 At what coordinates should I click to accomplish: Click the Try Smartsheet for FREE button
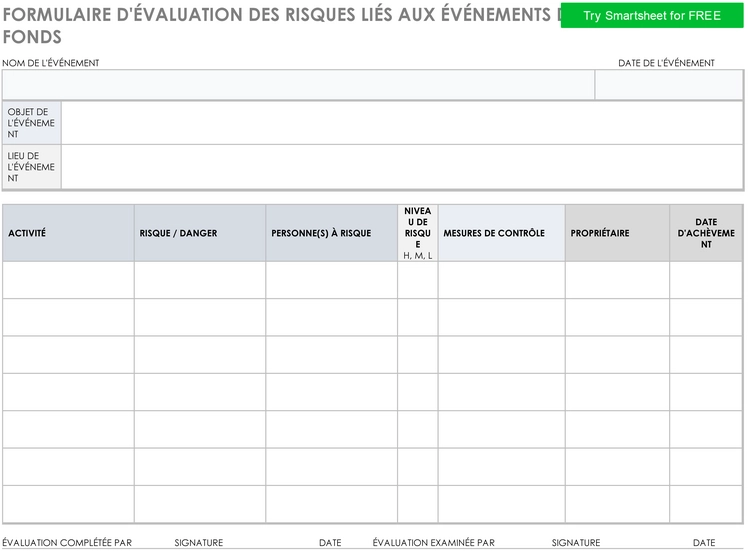click(652, 15)
